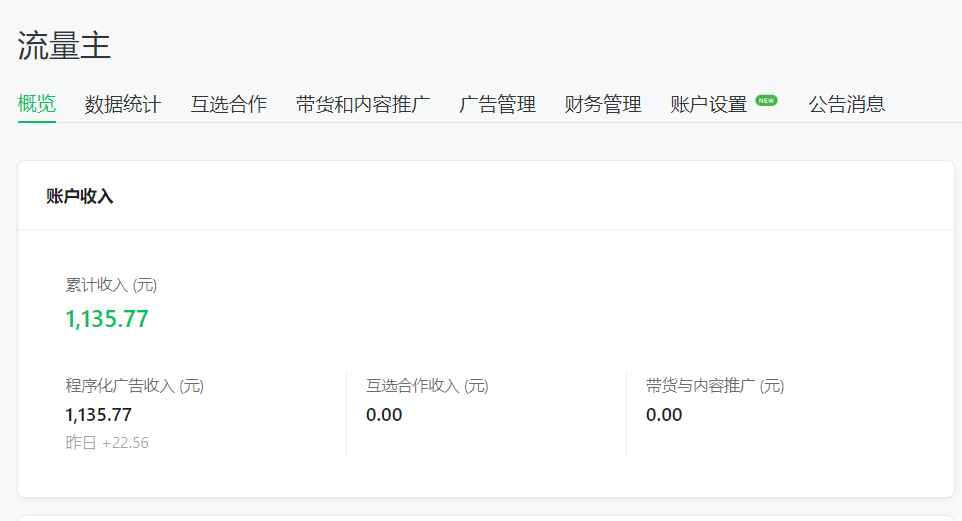Open the 广告管理 tab

(497, 104)
